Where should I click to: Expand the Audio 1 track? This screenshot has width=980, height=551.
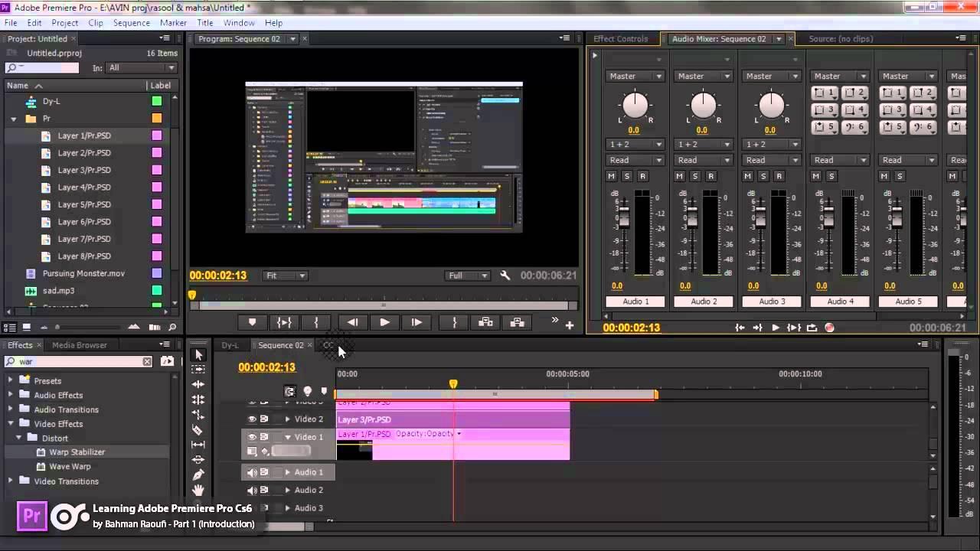tap(288, 472)
